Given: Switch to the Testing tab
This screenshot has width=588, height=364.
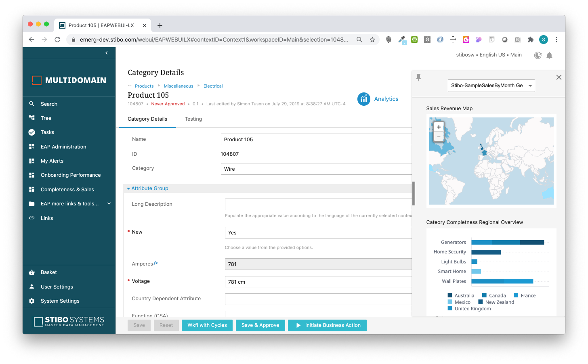Looking at the screenshot, I should [x=193, y=119].
